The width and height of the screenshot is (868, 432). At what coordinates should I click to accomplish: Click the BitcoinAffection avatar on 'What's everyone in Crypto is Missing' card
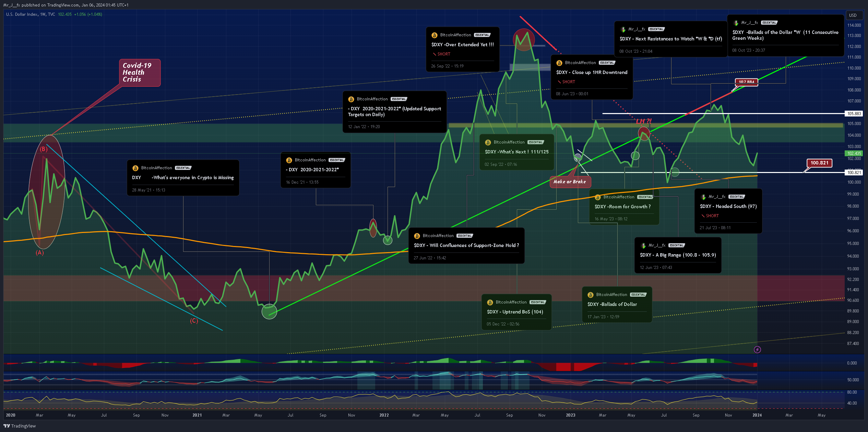pyautogui.click(x=135, y=168)
